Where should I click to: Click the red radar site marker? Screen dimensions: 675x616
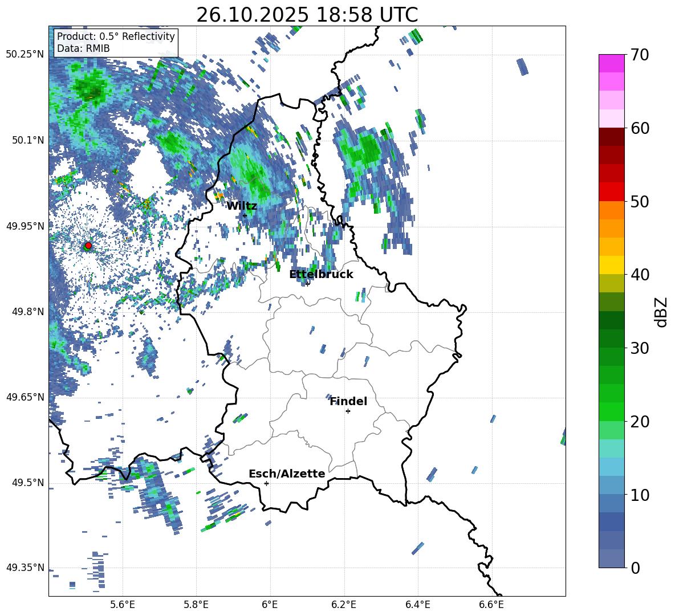point(88,245)
